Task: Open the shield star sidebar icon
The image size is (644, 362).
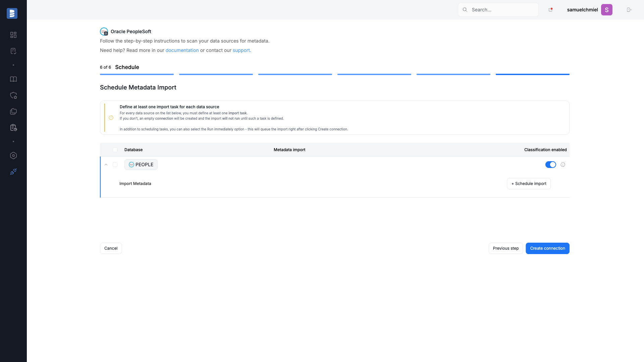Action: [13, 96]
